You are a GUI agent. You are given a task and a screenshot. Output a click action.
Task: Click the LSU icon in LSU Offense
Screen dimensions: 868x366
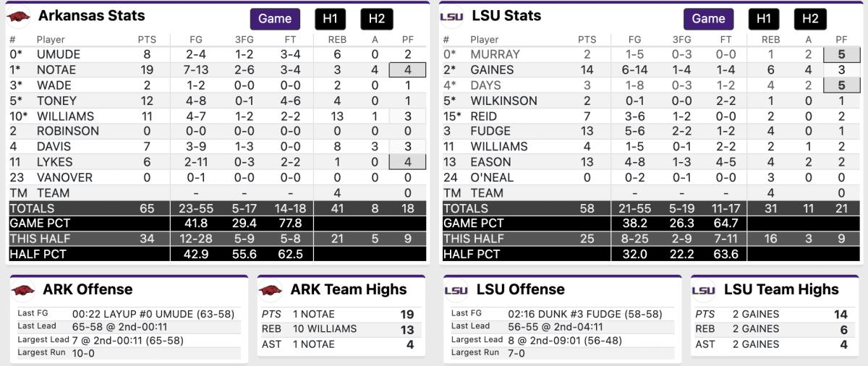(x=456, y=290)
